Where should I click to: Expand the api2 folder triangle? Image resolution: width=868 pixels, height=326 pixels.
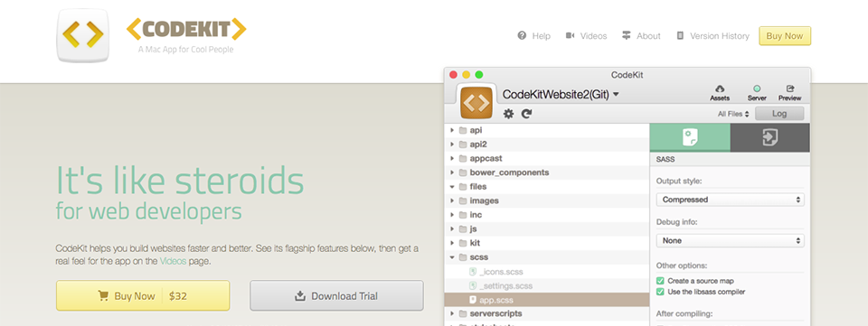click(x=452, y=144)
